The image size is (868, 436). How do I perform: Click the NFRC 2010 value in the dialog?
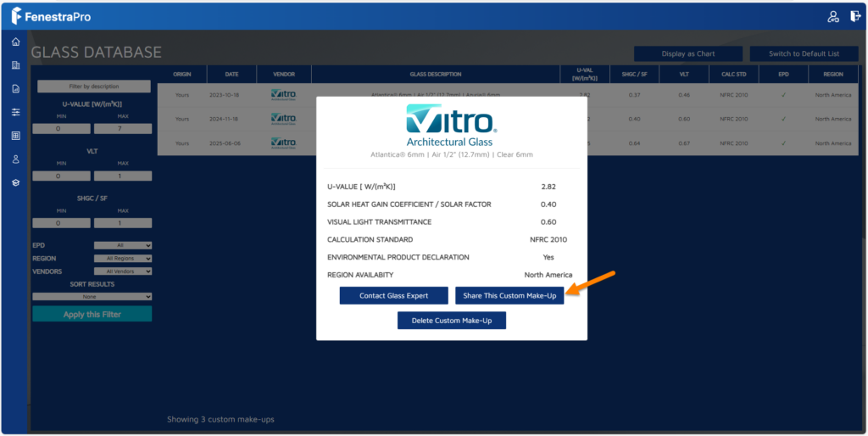[548, 240]
